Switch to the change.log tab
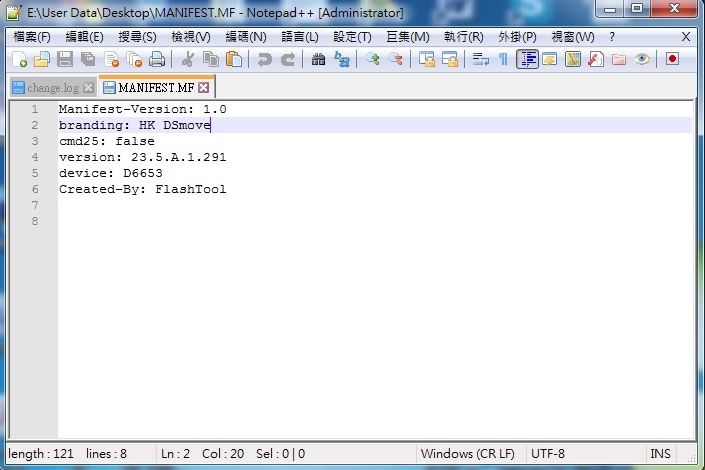The height and width of the screenshot is (470, 705). pyautogui.click(x=53, y=88)
